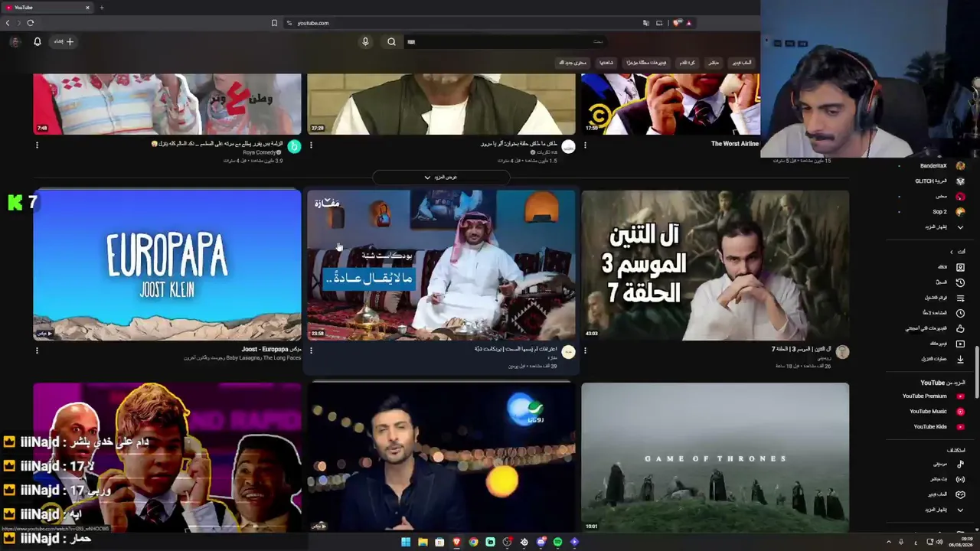Open Google Chrome from the taskbar
980x551 pixels.
tap(473, 542)
